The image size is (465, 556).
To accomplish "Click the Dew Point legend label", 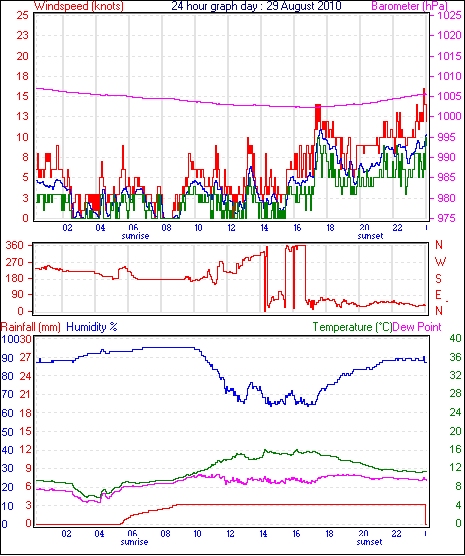I will tap(417, 327).
